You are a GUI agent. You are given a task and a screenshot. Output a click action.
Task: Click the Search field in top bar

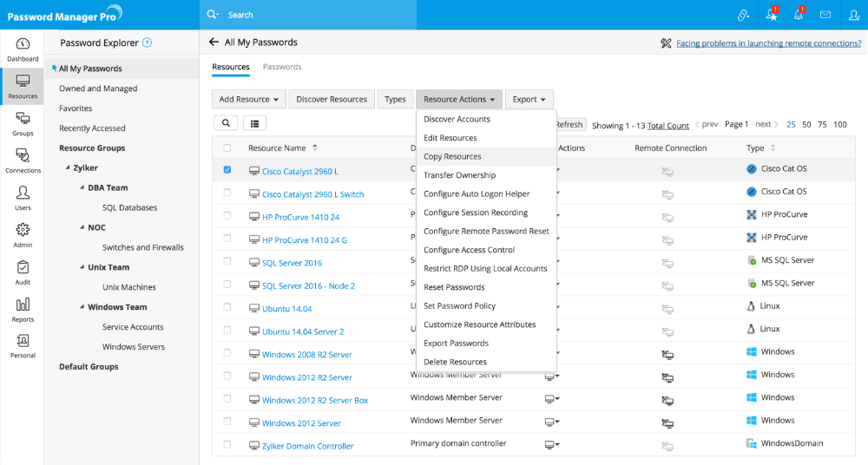pos(304,15)
